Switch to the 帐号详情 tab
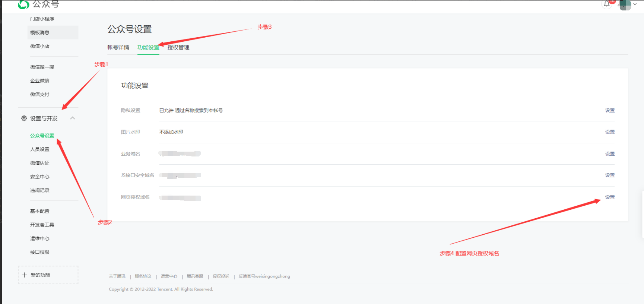 click(x=118, y=47)
